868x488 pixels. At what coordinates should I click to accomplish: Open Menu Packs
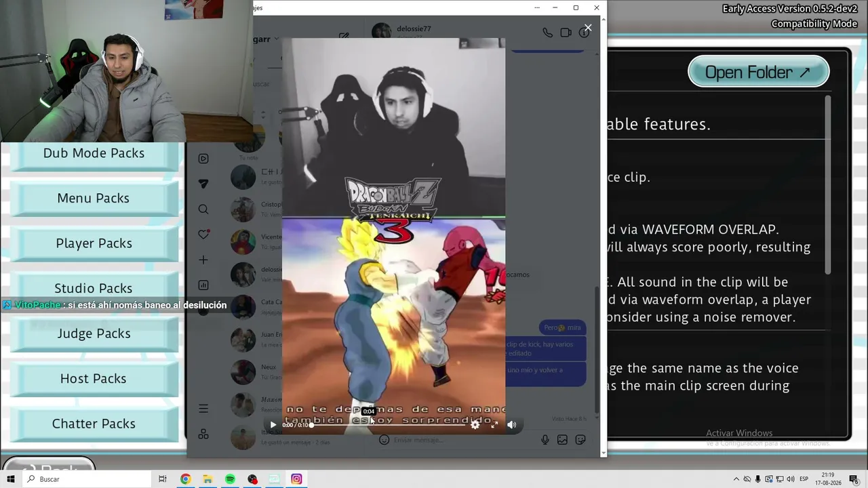(x=94, y=198)
